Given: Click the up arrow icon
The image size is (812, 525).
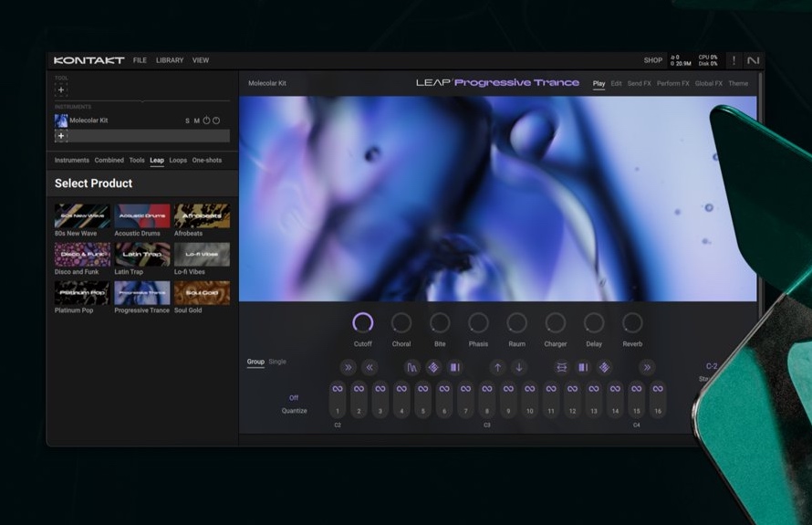Looking at the screenshot, I should [497, 367].
